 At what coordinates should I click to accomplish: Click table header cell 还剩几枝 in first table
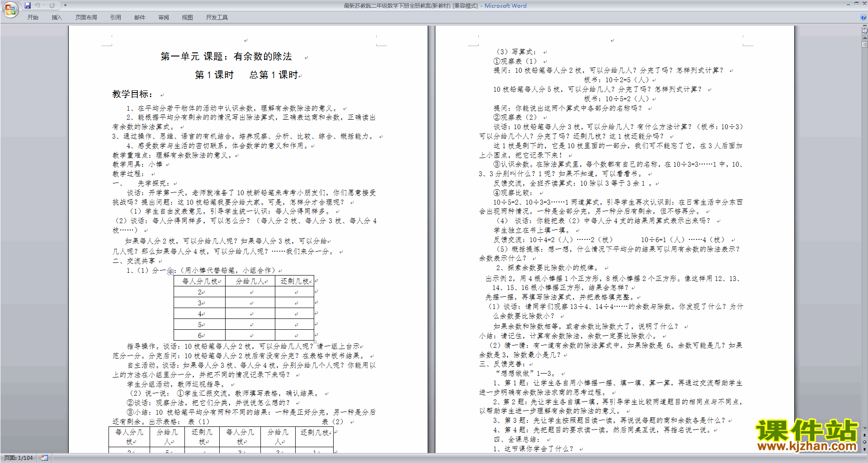(x=295, y=281)
